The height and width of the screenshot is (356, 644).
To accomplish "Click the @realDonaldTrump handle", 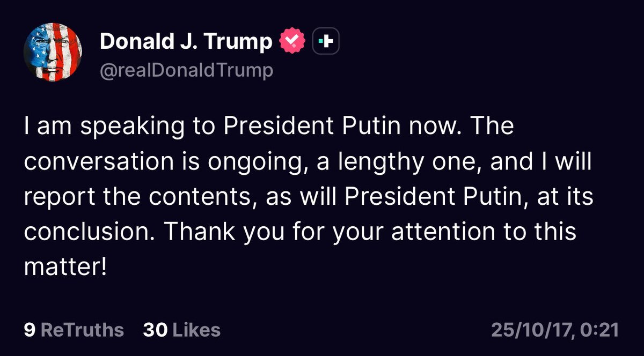I will tap(186, 70).
